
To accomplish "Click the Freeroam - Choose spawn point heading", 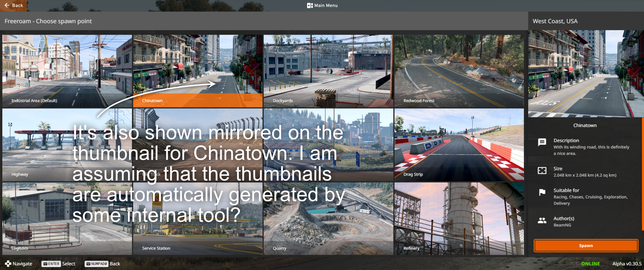I will [48, 21].
